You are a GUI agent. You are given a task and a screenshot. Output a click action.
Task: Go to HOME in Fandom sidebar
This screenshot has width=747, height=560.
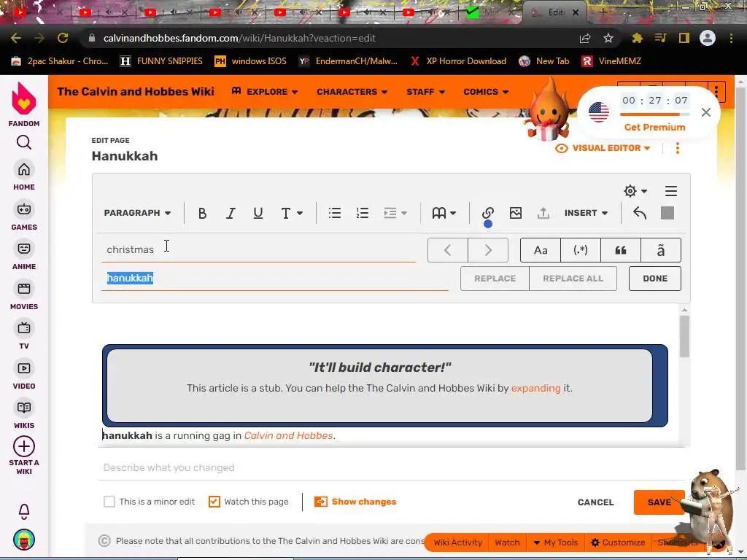[24, 176]
